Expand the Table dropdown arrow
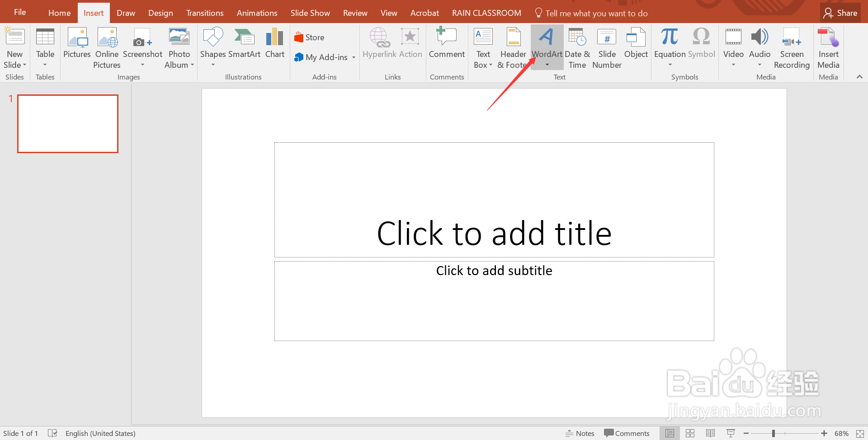Viewport: 868px width, 440px height. (x=45, y=65)
